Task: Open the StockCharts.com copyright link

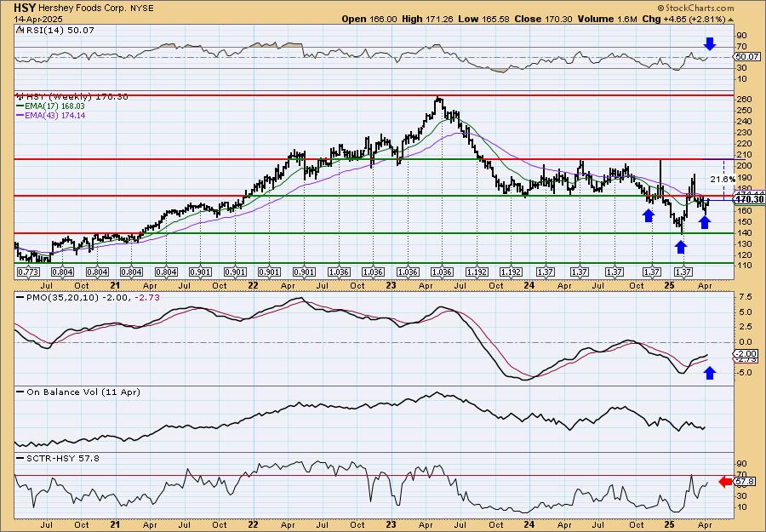Action: (695, 8)
